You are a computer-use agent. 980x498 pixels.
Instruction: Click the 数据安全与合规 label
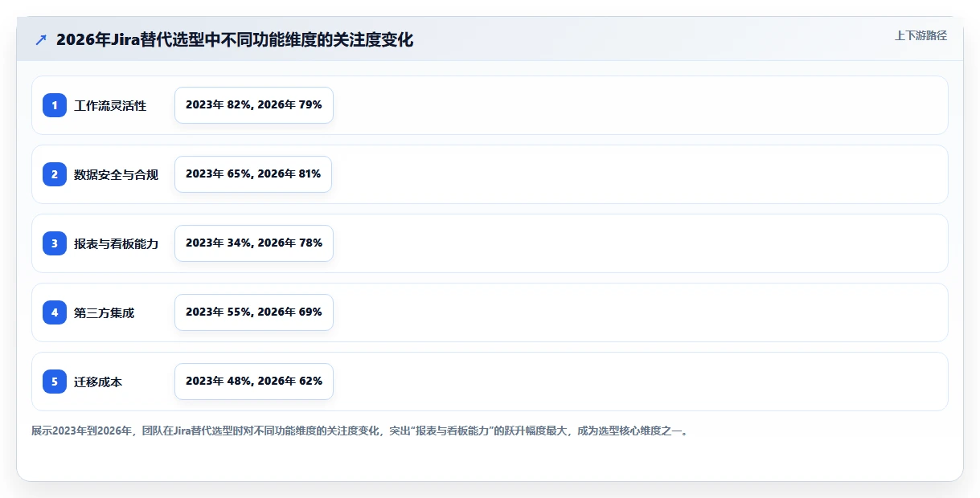click(x=117, y=174)
